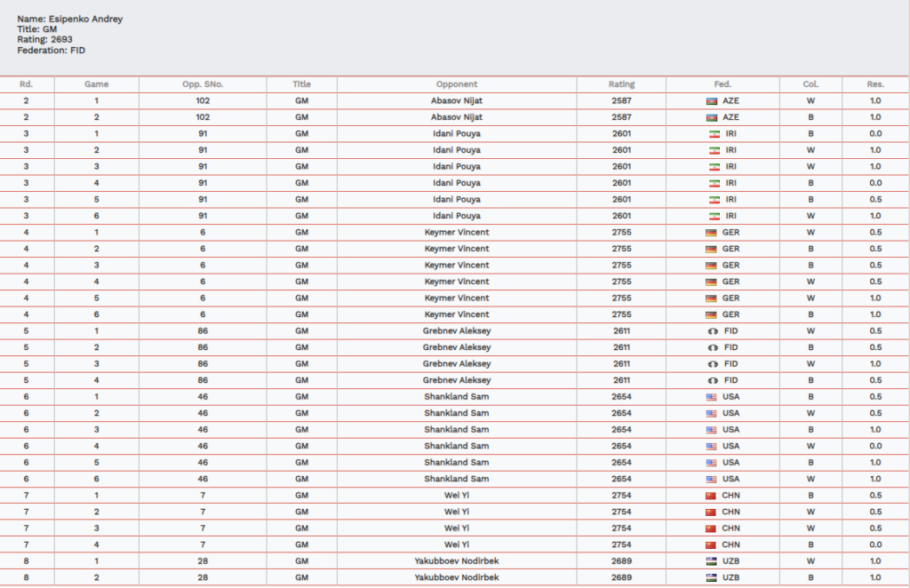Click the German flag in round 4 game 1

tap(711, 232)
